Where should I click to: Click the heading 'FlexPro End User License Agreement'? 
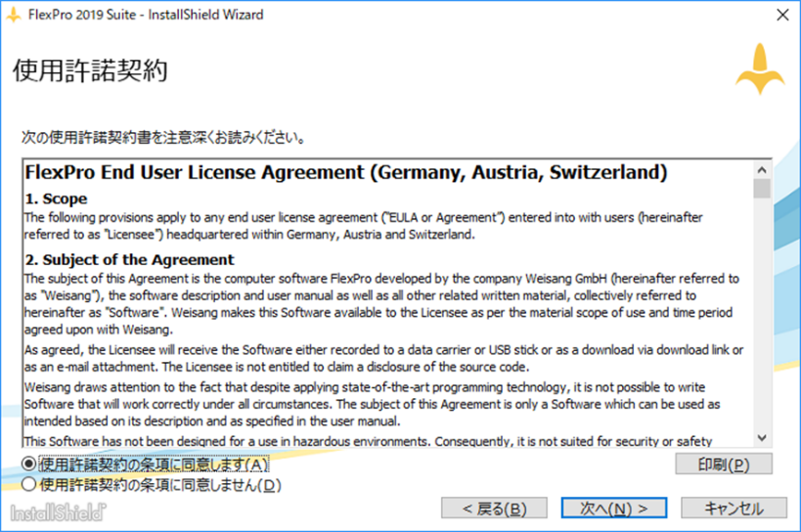(346, 172)
